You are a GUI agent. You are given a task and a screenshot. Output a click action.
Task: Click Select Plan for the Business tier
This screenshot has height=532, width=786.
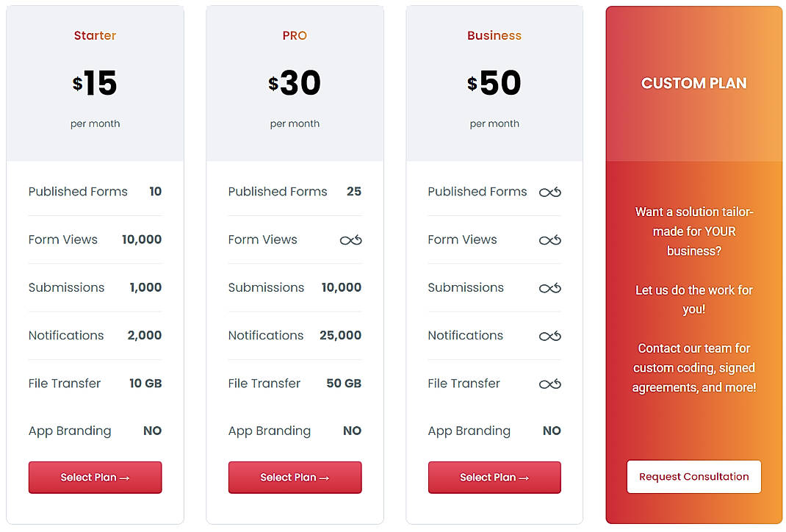(x=494, y=477)
